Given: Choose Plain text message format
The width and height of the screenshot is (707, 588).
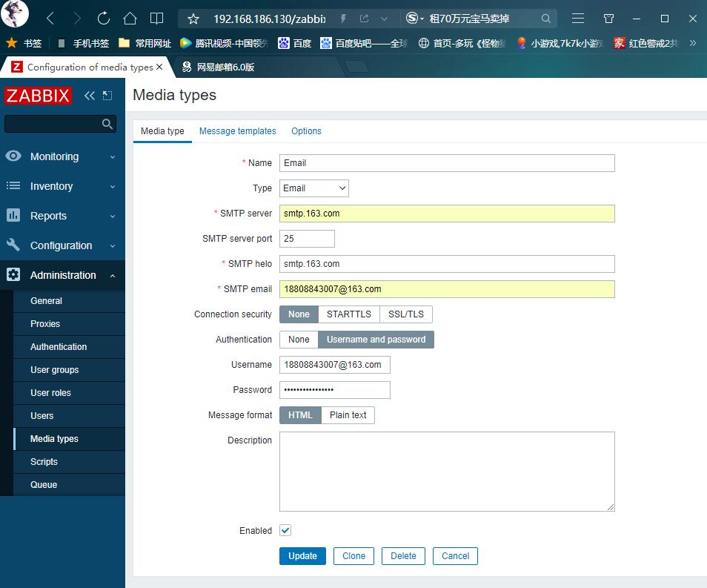Looking at the screenshot, I should point(348,414).
